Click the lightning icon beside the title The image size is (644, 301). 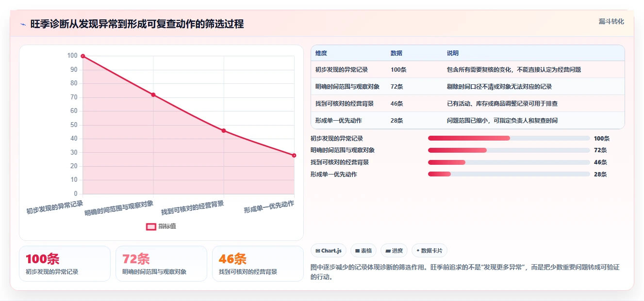point(23,24)
